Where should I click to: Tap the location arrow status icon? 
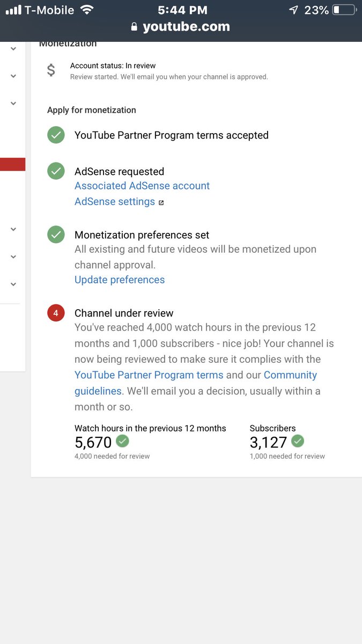(293, 10)
